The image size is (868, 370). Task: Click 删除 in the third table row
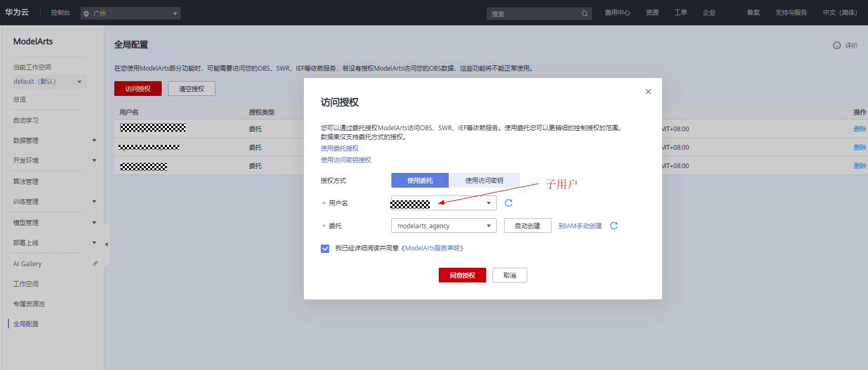pyautogui.click(x=860, y=165)
